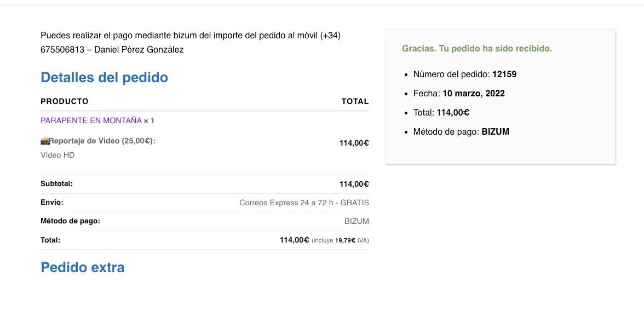Click the 19,79€ IVA amount
The height and width of the screenshot is (323, 644).
click(x=345, y=240)
